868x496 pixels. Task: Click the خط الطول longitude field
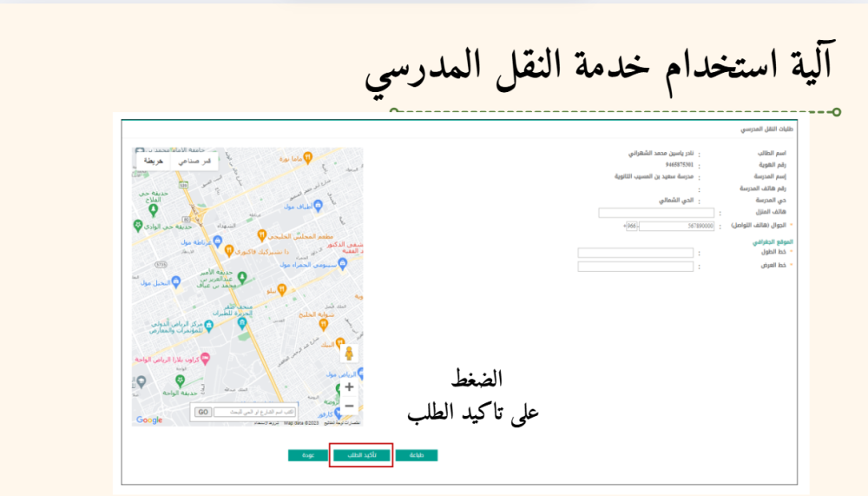pyautogui.click(x=635, y=253)
